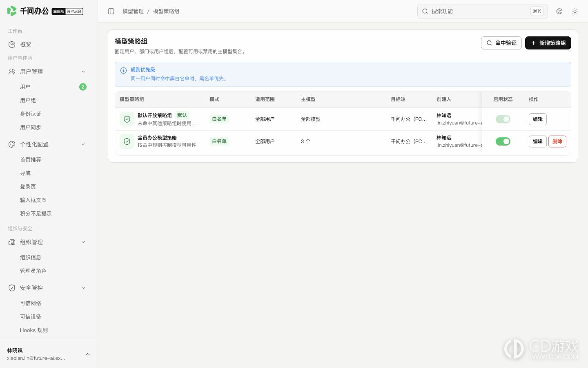Click the 千问办公 logo icon

pyautogui.click(x=12, y=11)
